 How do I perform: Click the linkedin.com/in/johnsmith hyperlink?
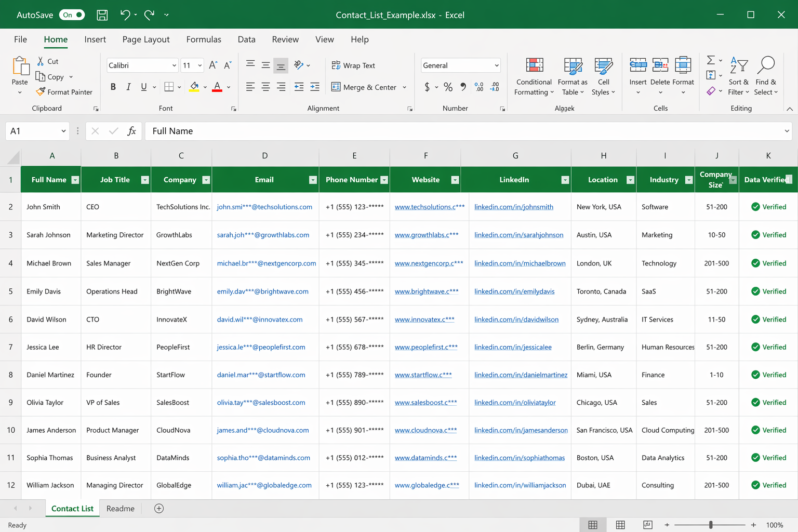click(x=513, y=206)
